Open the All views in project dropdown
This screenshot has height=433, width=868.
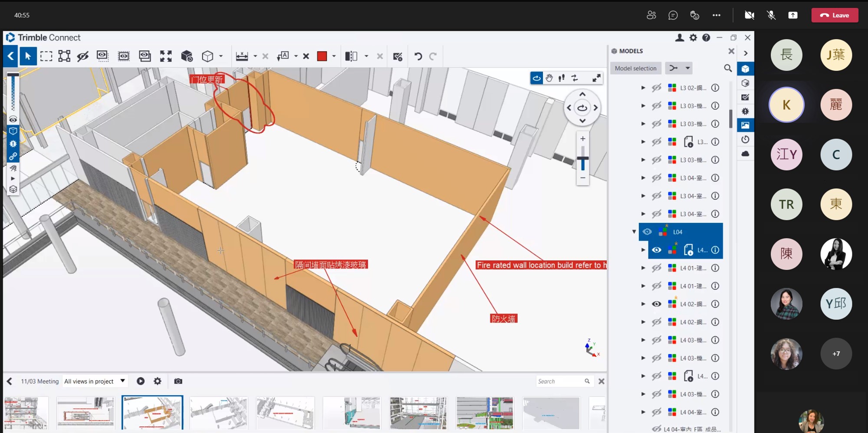pyautogui.click(x=95, y=381)
